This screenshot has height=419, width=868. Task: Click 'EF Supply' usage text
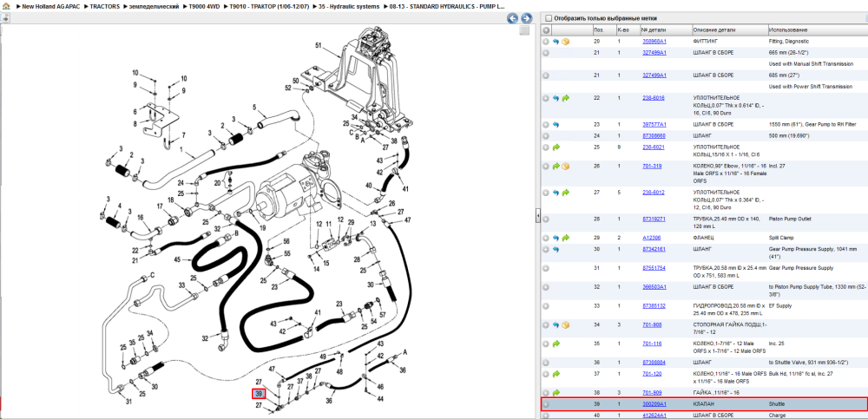780,305
